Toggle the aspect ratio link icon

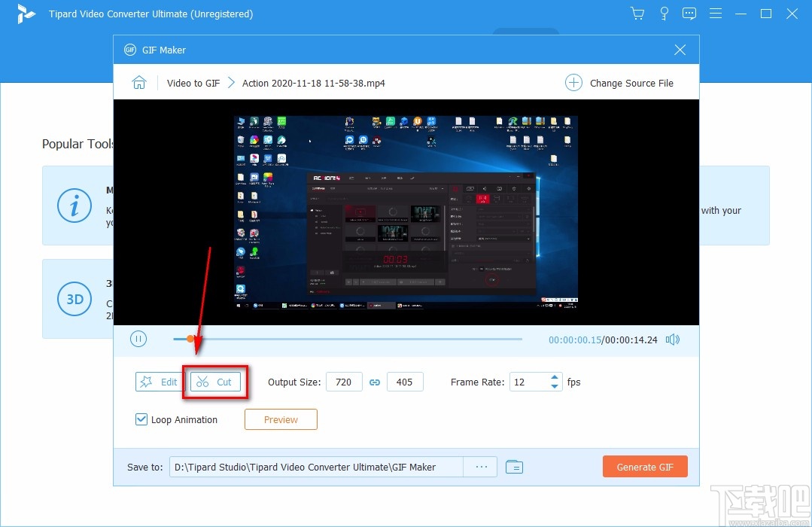click(375, 382)
